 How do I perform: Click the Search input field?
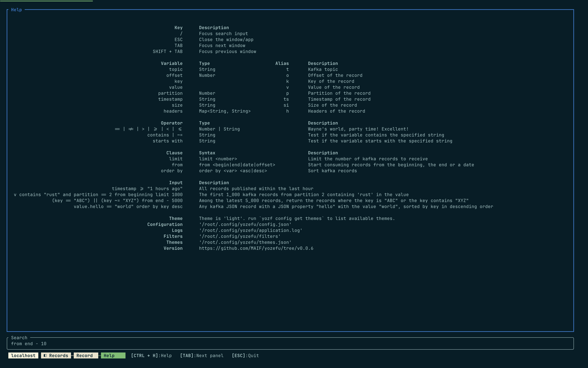(x=290, y=344)
